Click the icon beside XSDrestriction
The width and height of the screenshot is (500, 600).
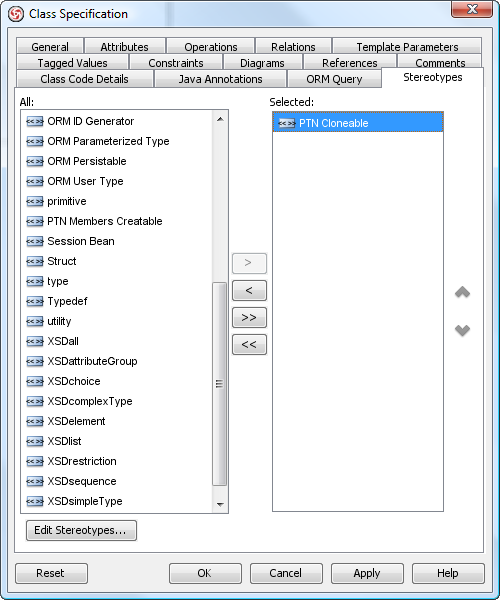point(34,461)
